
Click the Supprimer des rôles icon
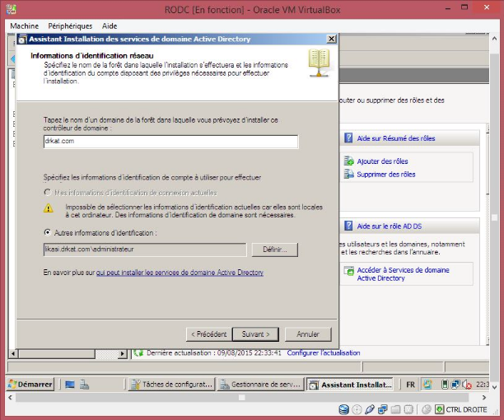(350, 174)
